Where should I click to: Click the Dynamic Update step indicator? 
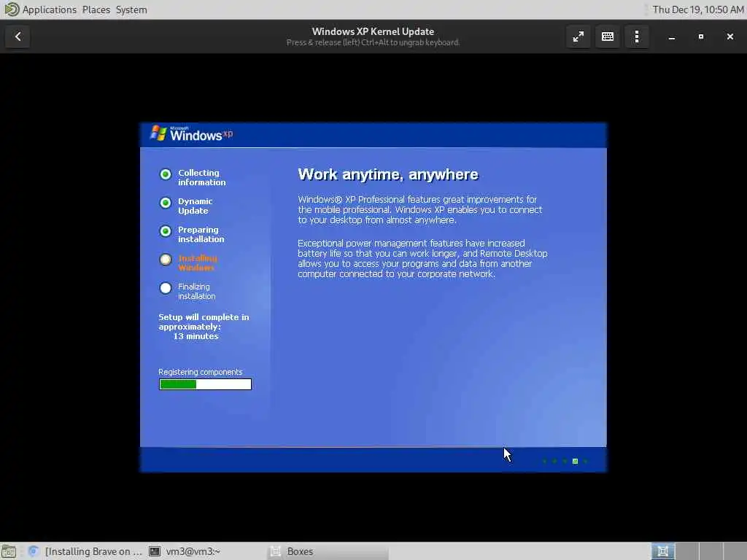166,203
